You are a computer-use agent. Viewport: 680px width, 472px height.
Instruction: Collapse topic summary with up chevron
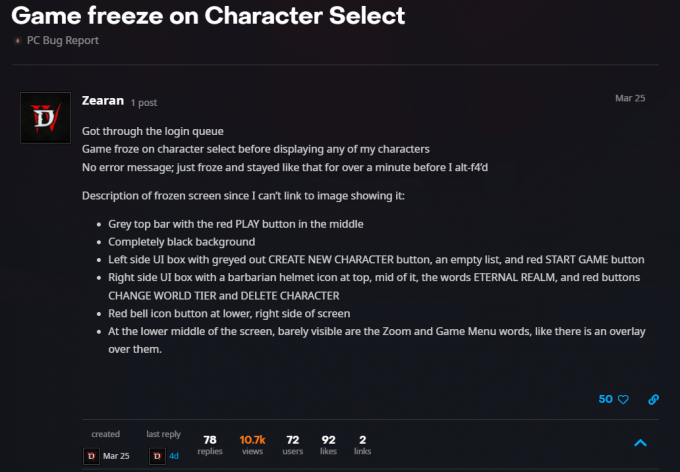(x=640, y=443)
